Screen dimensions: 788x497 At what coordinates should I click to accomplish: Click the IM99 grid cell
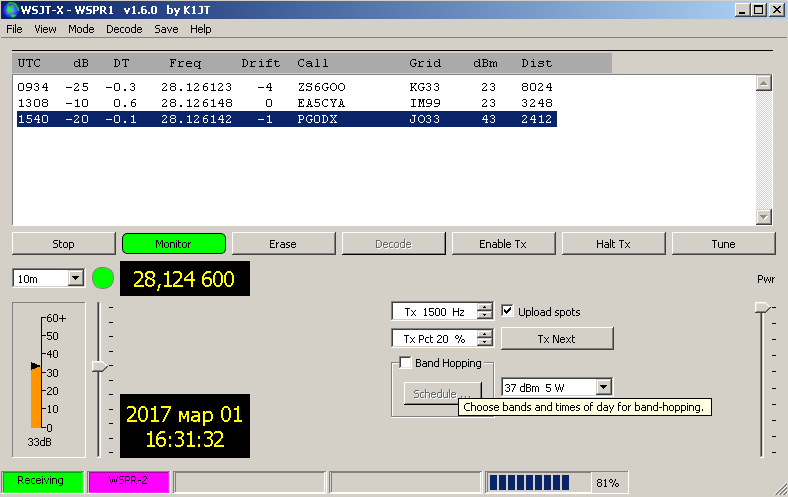[425, 103]
